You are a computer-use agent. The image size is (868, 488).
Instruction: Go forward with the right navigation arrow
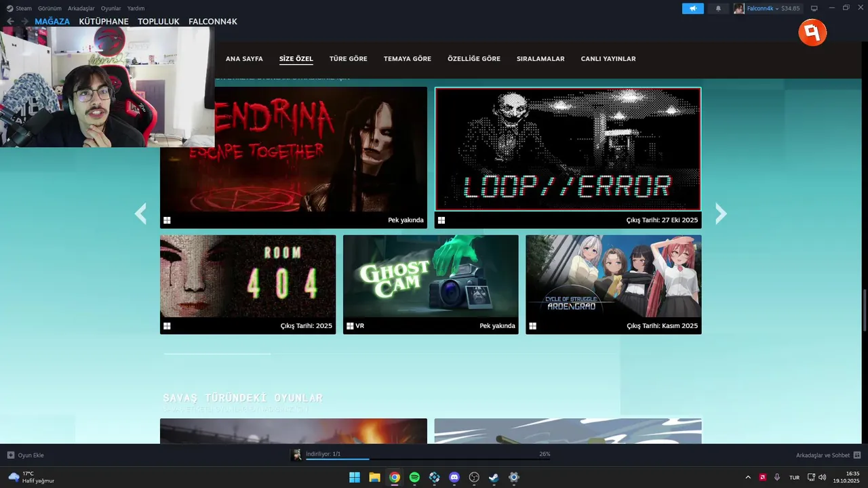coord(24,22)
